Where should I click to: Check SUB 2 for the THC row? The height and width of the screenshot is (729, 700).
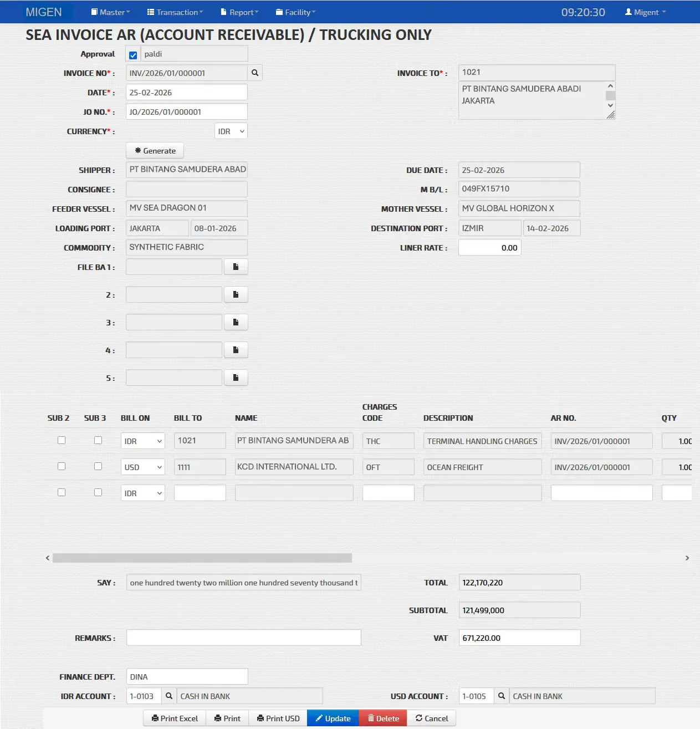tap(62, 440)
